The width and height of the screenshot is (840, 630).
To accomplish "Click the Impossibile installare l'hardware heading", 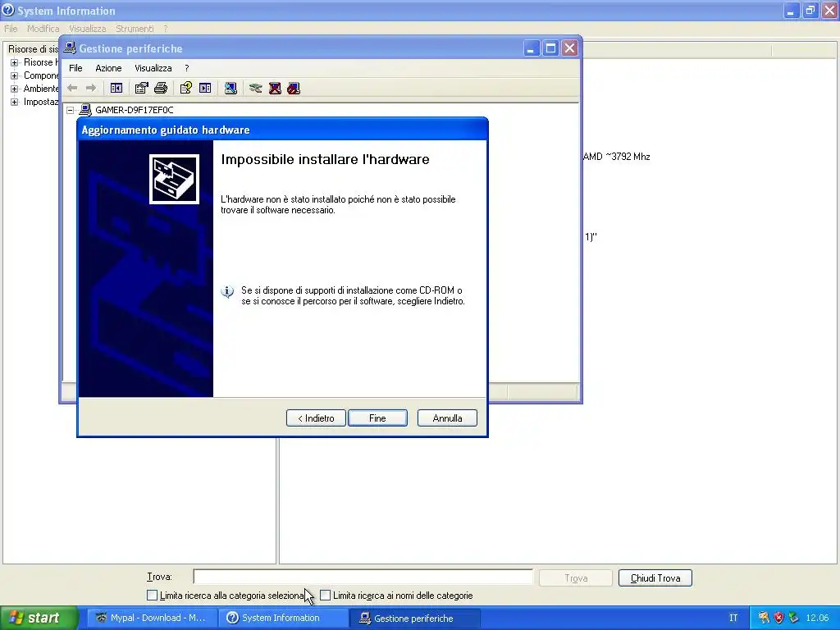I will tap(325, 159).
